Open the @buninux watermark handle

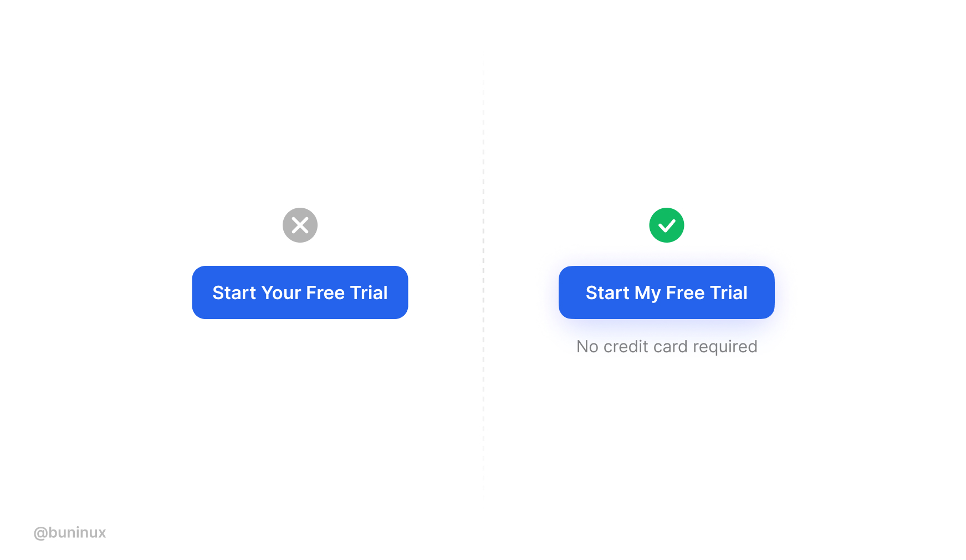[x=70, y=533]
